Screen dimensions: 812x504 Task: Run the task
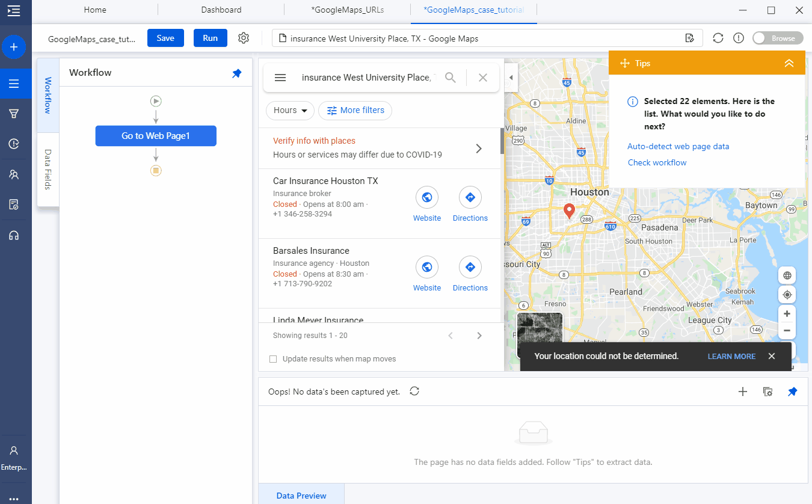[210, 38]
